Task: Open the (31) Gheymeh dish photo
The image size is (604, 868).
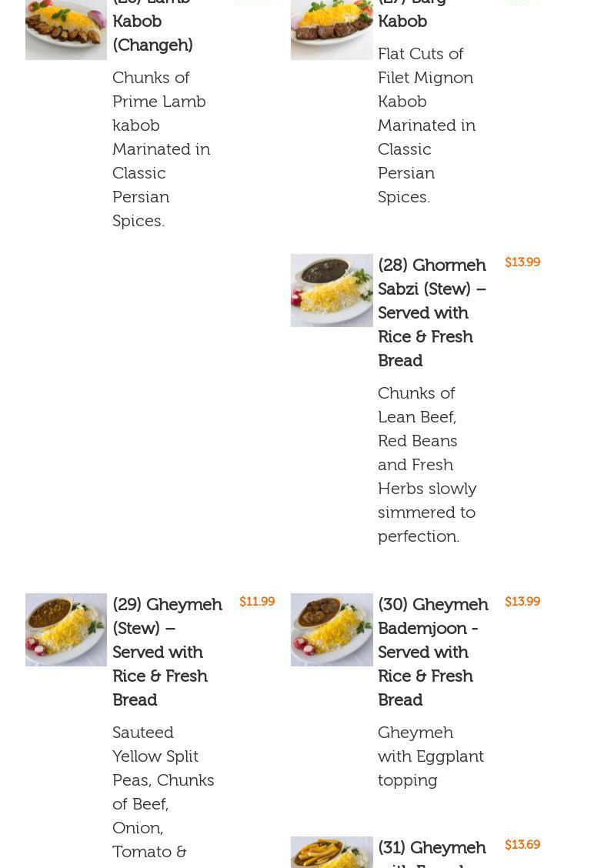Action: (x=332, y=853)
